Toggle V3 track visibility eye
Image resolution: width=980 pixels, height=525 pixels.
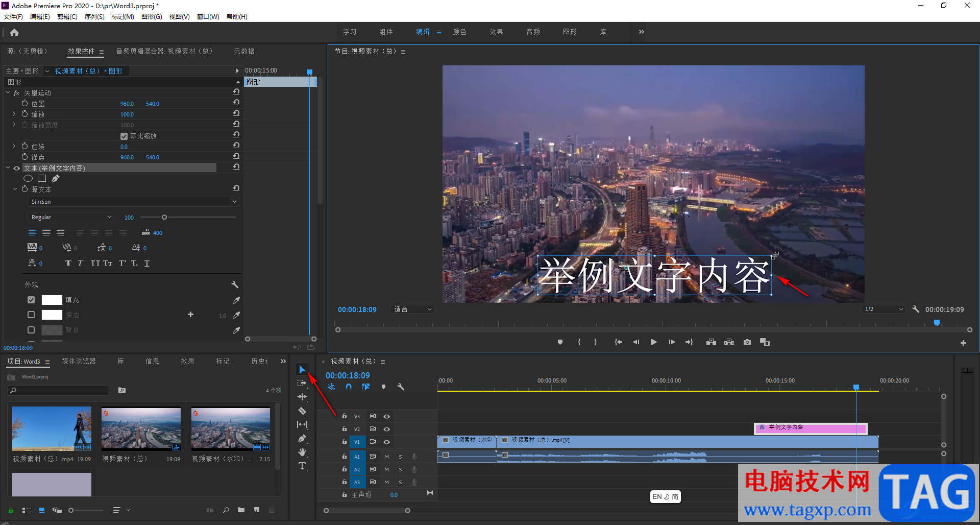pos(386,417)
